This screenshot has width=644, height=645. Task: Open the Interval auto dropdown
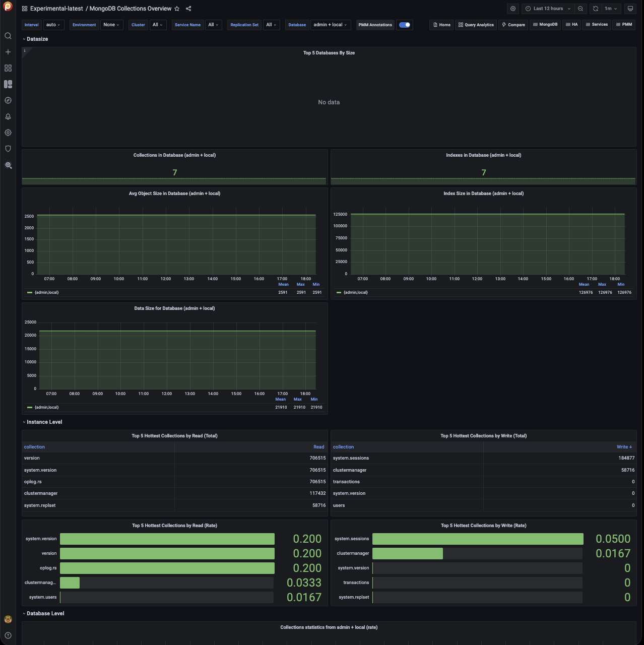coord(53,25)
